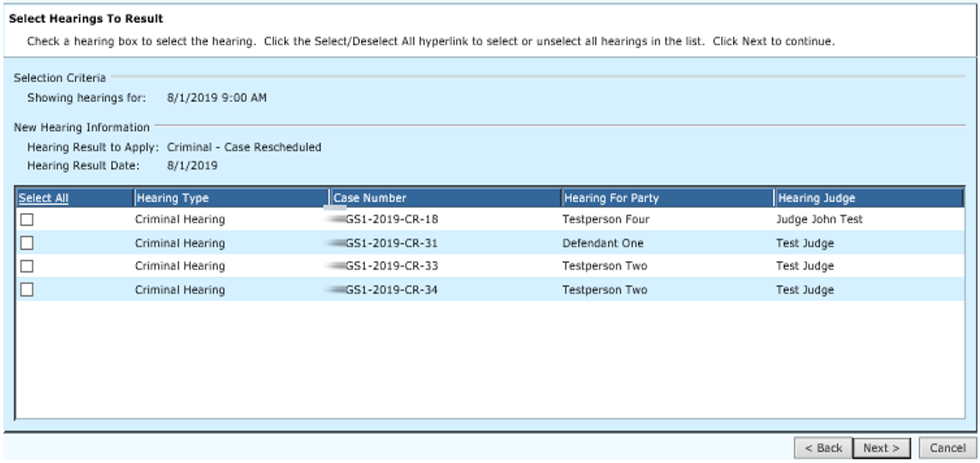Click the case number GS1-2019-CR-18 cell
This screenshot has height=463, width=980.
tap(392, 220)
